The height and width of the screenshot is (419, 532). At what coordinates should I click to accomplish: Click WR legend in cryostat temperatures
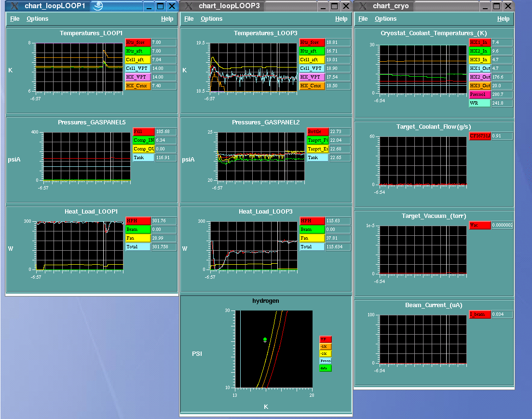pos(480,103)
